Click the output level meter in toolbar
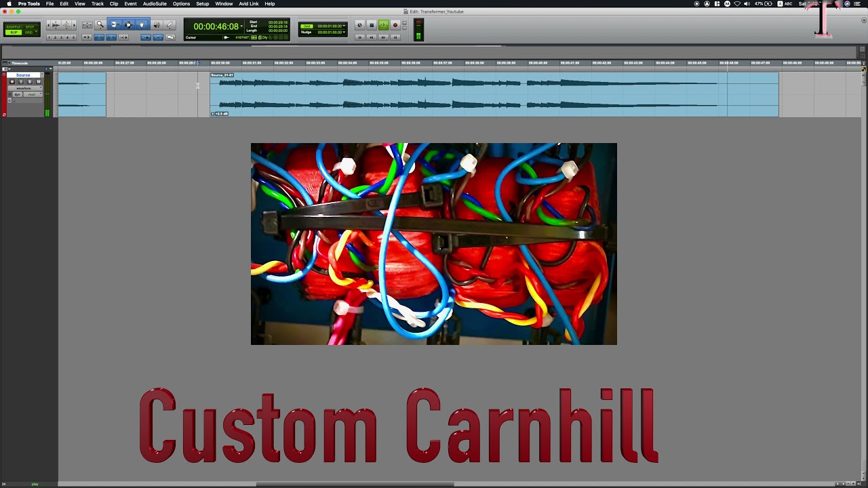Viewport: 868px width, 488px height. click(x=418, y=29)
